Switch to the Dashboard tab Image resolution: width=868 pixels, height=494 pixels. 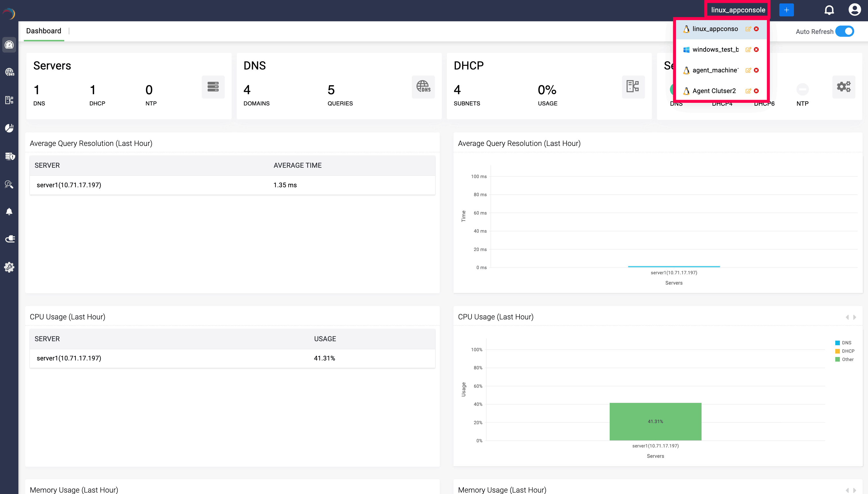pyautogui.click(x=44, y=31)
